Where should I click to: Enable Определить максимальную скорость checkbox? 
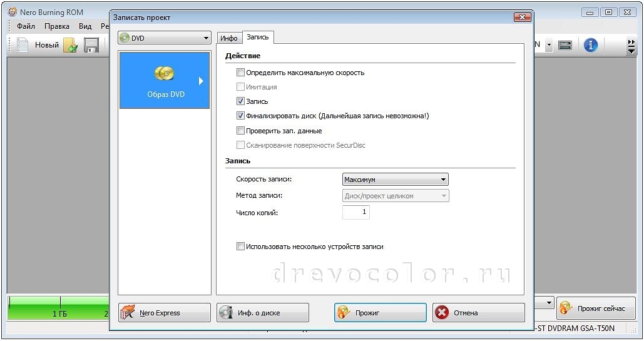pos(240,73)
